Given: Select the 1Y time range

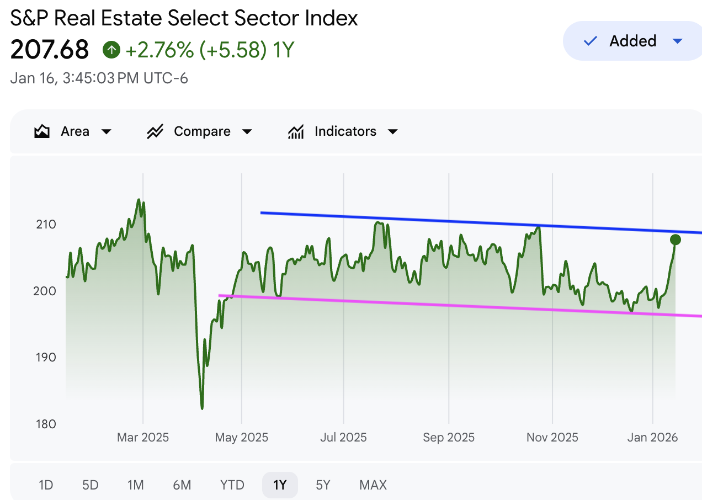Looking at the screenshot, I should click(280, 485).
